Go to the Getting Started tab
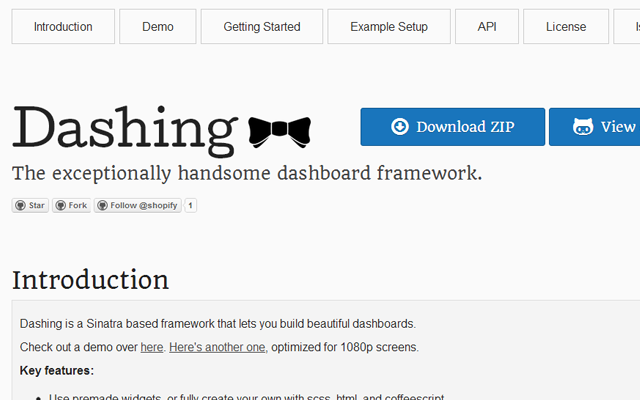 pos(262,27)
